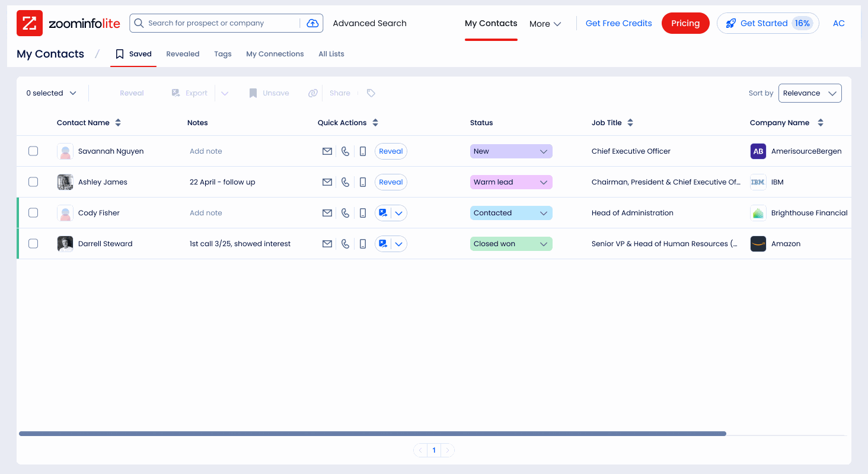
Task: Sort by Quick Actions column arrows
Action: point(375,123)
